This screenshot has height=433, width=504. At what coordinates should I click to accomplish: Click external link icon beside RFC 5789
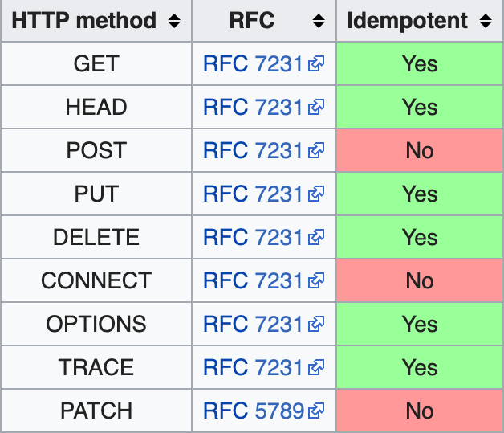[316, 412]
